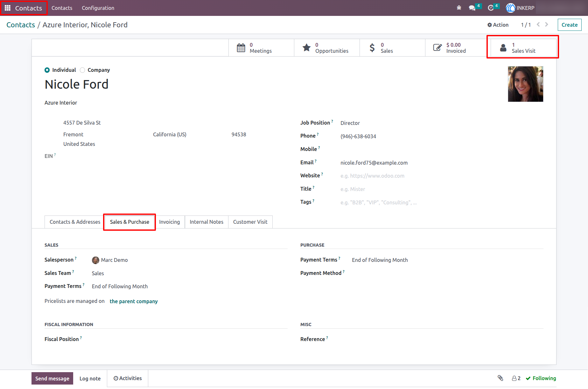Screen dimensions: 588x389
Task: Click the Sales & Purchase tab
Action: 129,222
